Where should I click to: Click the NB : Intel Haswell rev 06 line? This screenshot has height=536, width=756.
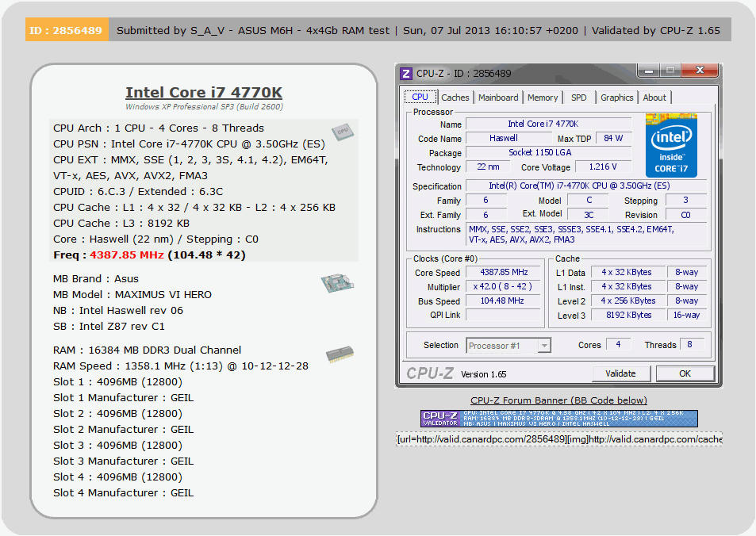(x=118, y=310)
